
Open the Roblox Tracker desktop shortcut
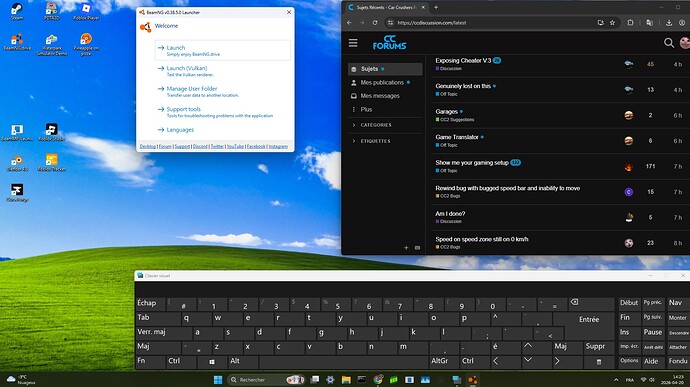51,163
